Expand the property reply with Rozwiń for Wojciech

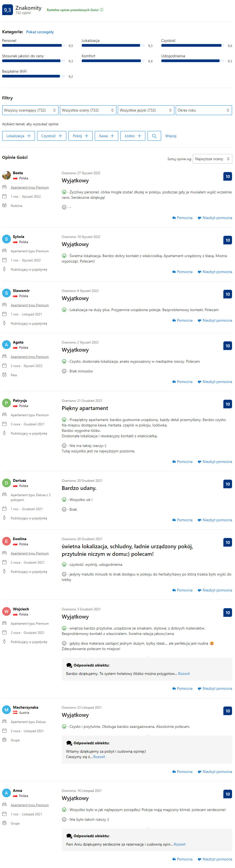point(184,674)
